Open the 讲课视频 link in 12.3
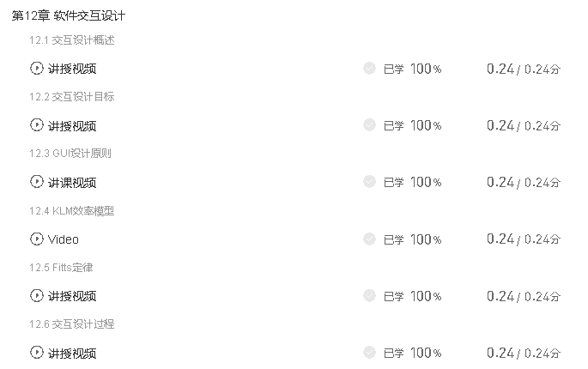This screenshot has width=588, height=369. point(72,183)
